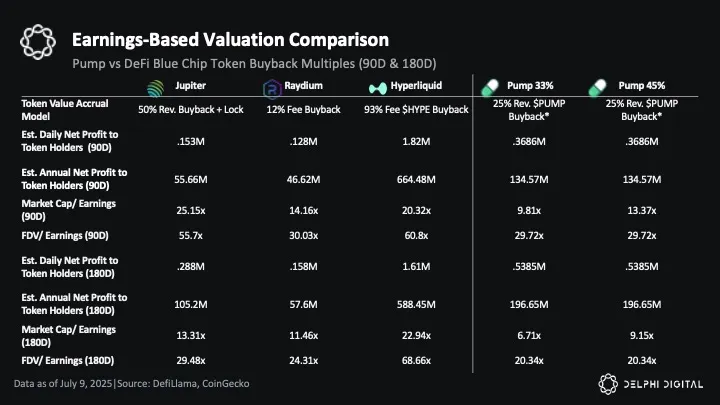720x405 pixels.
Task: Select the Hyperliquid column header text
Action: click(416, 86)
